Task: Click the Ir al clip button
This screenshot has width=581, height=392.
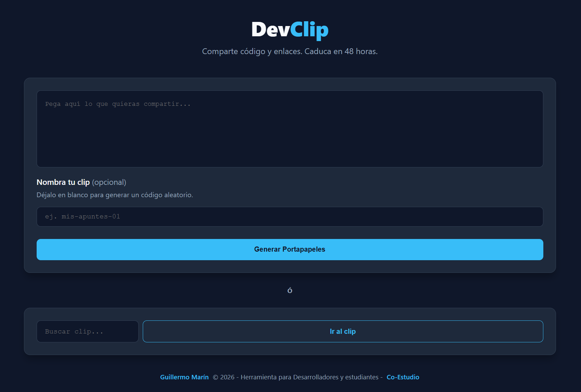Action: coord(343,331)
